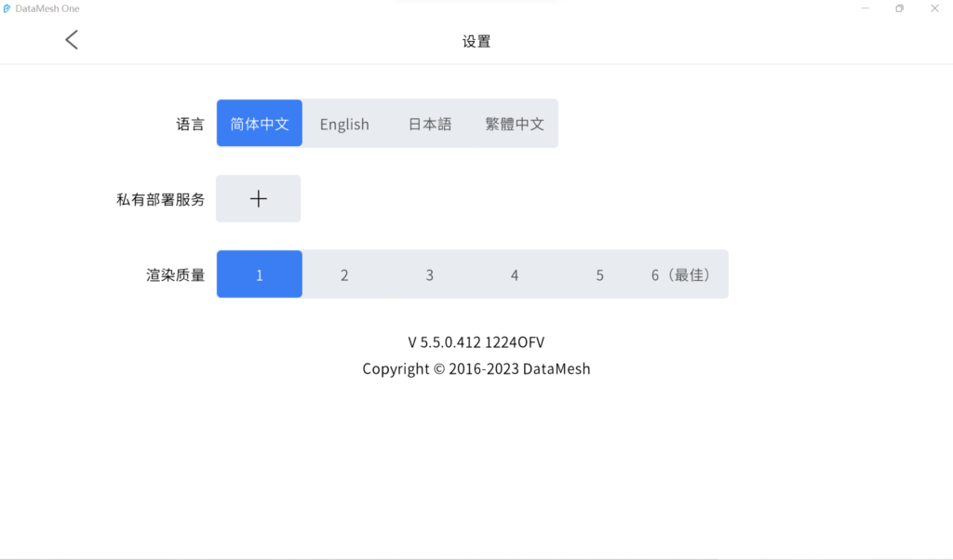The image size is (953, 560).
Task: Close the DataMesh One window
Action: click(934, 8)
